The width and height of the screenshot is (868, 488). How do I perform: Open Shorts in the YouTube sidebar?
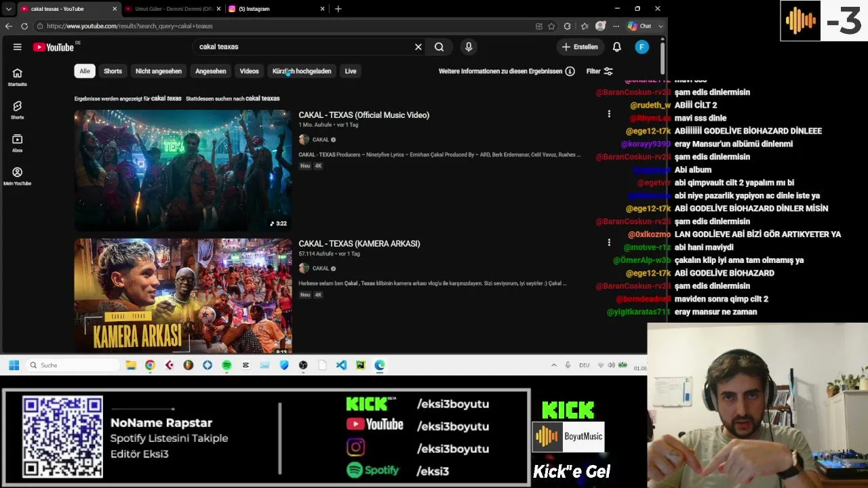tap(17, 110)
